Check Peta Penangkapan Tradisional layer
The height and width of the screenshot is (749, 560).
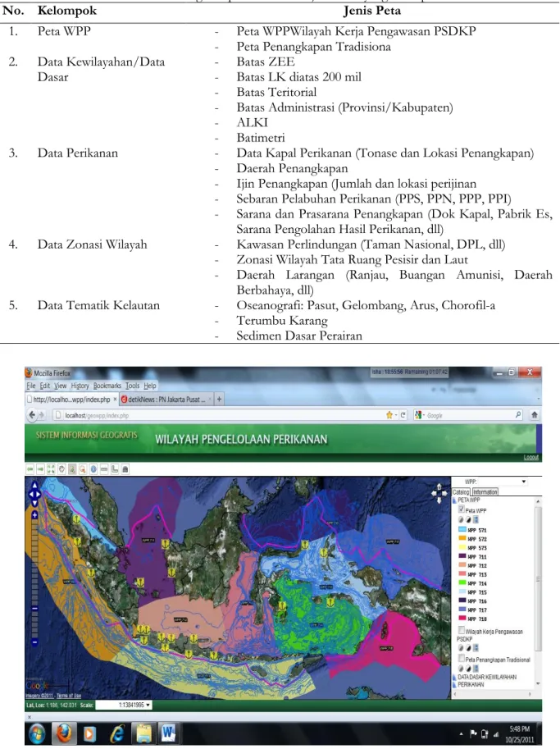pyautogui.click(x=461, y=658)
